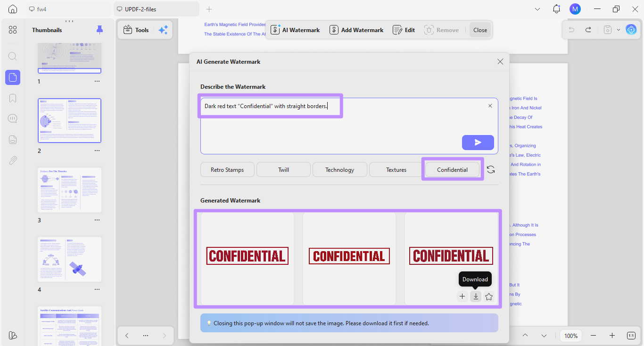Open page 2 thumbnail options menu
Screen dimensions: 644x346
coord(97,151)
